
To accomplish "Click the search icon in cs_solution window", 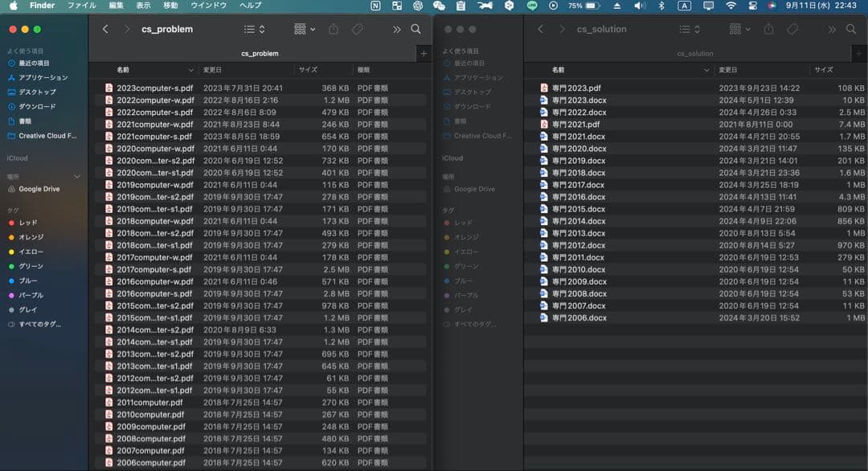I will click(x=851, y=29).
